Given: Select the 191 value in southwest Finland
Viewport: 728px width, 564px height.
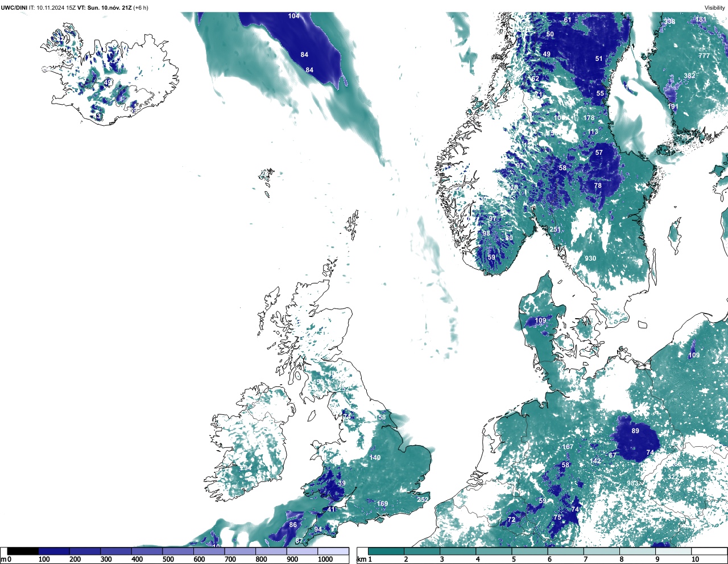Looking at the screenshot, I should [x=673, y=106].
